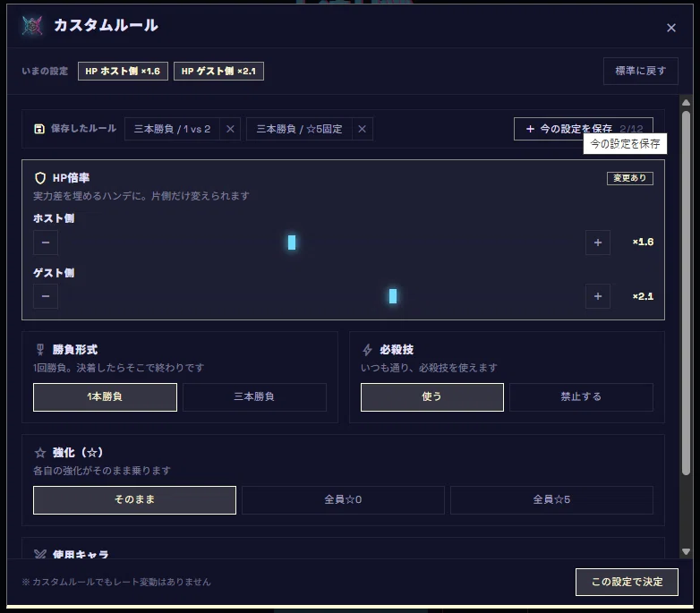The height and width of the screenshot is (613, 700).
Task: Click the ゲスト側 value ×2.1
Action: pos(643,296)
